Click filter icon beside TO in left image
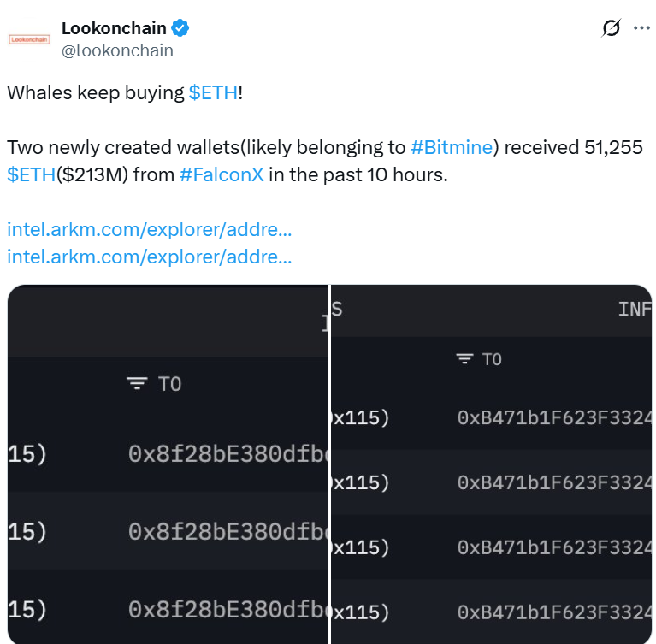This screenshot has height=644, width=656. [x=137, y=384]
